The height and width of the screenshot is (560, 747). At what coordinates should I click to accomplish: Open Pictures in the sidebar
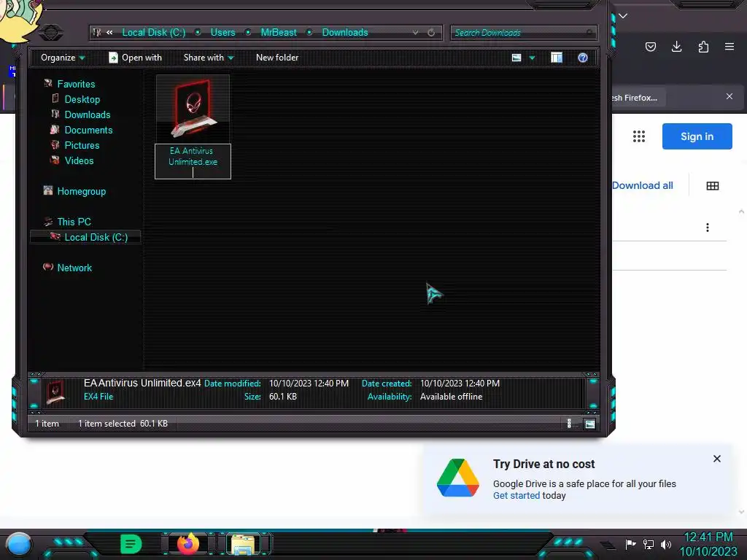point(82,145)
